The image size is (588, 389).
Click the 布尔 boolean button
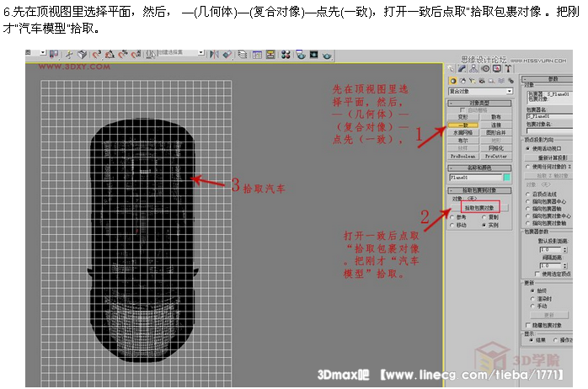(x=462, y=141)
